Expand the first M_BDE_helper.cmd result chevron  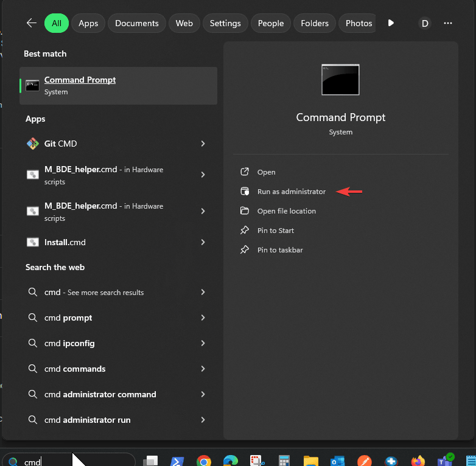tap(203, 175)
